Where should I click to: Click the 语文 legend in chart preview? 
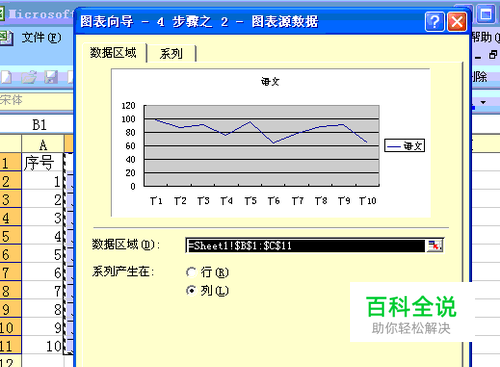click(404, 146)
